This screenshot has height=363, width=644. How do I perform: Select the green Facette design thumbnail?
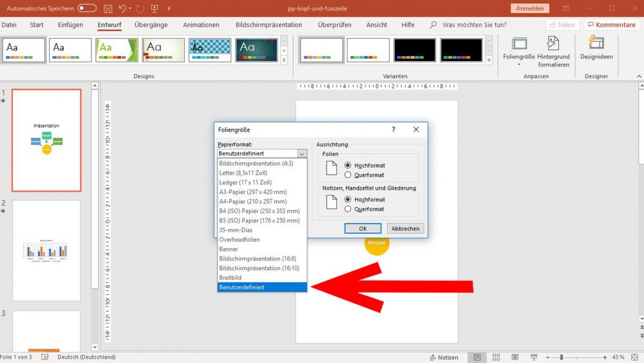[117, 50]
